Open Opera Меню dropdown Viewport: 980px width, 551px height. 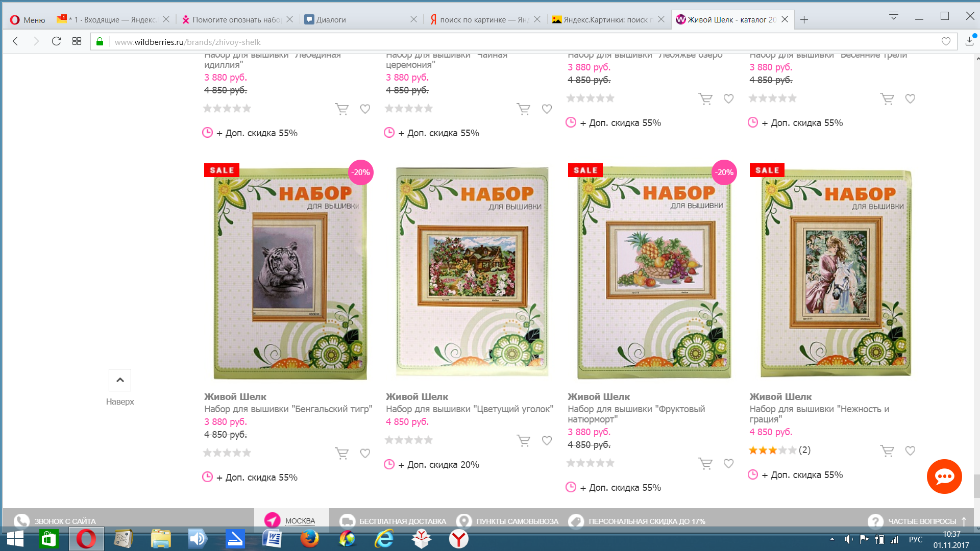tap(28, 19)
